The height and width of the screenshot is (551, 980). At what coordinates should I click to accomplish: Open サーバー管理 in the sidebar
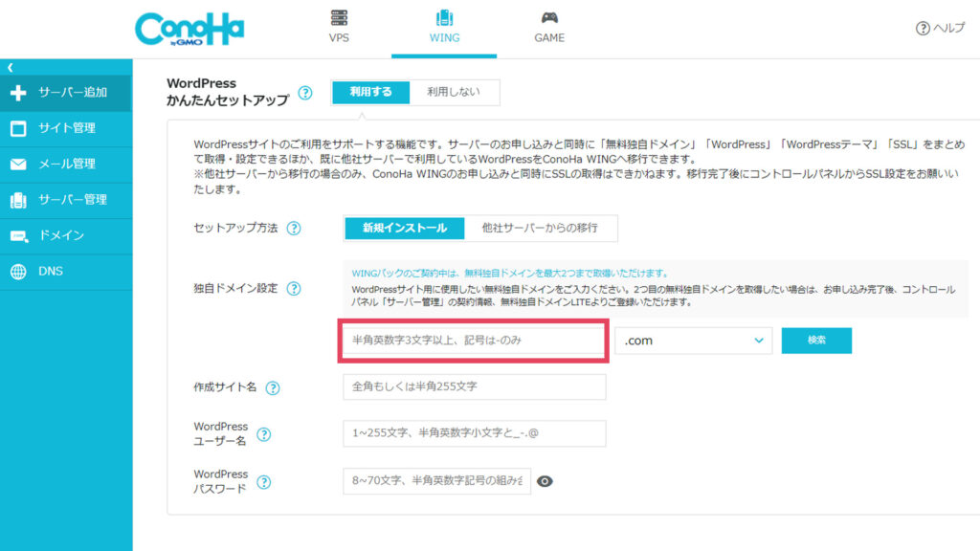tap(66, 200)
